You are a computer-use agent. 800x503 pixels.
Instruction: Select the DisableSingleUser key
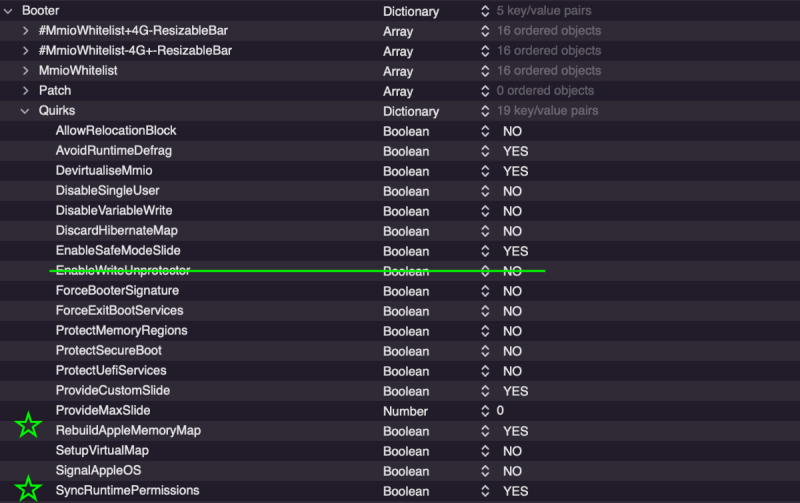pos(107,191)
